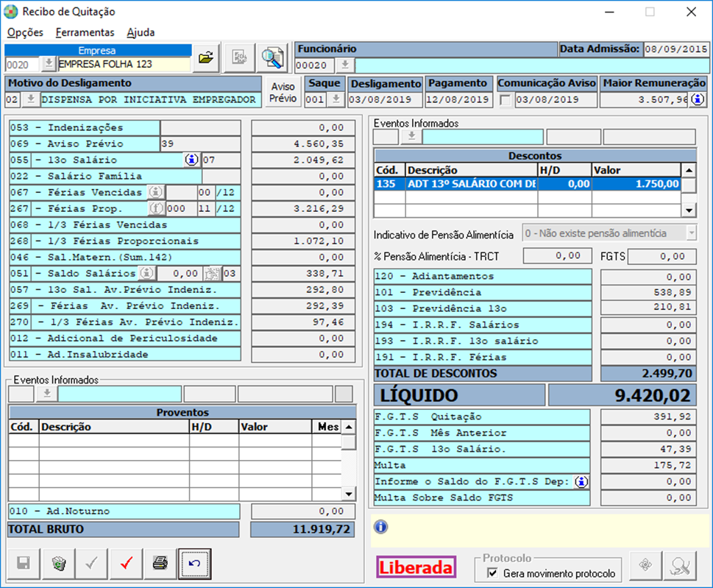Open the Ferramentas menu
Image resolution: width=713 pixels, height=588 pixels.
[85, 32]
